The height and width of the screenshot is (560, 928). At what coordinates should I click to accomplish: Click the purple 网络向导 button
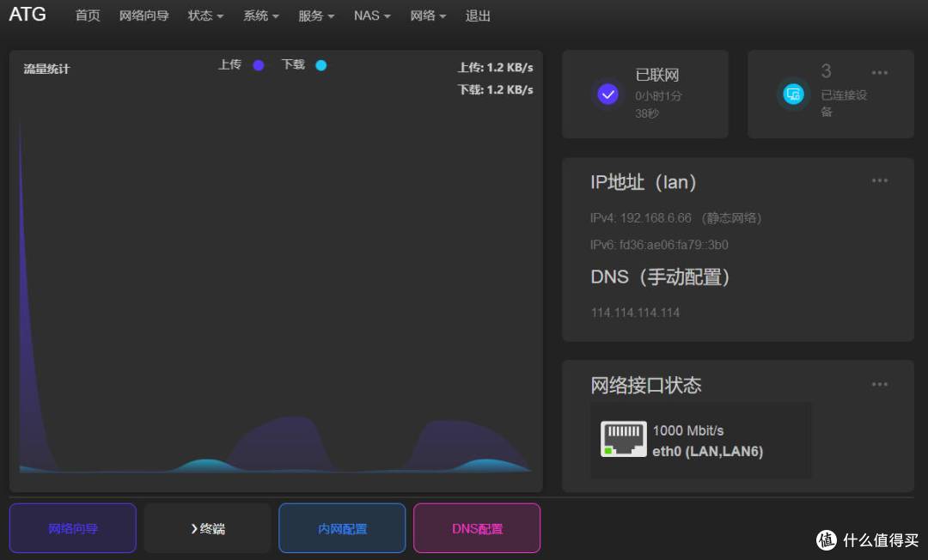pos(73,528)
